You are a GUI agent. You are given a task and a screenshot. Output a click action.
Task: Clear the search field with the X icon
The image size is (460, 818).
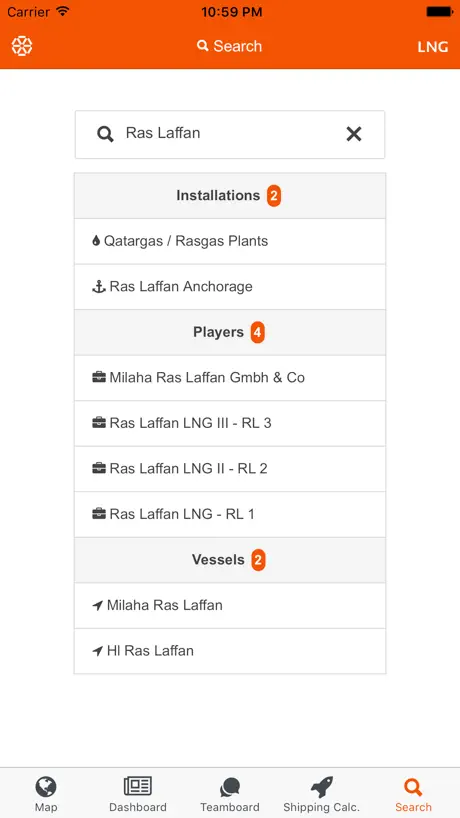tap(354, 134)
